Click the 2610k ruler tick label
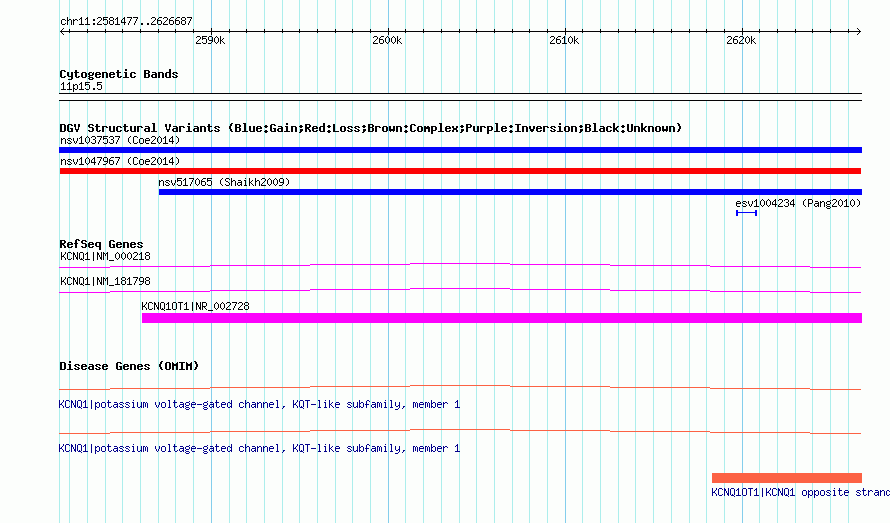Viewport: 890px width, 523px height. tap(564, 40)
